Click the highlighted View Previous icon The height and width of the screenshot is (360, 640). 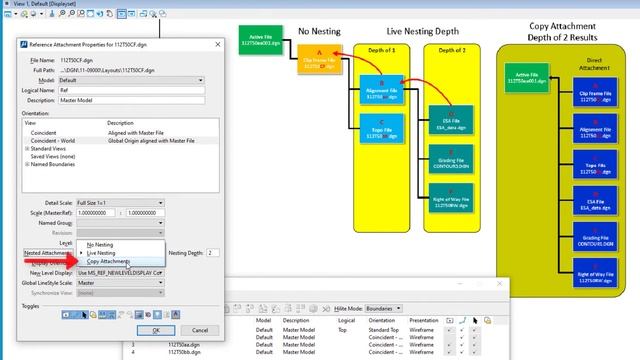tap(122, 14)
